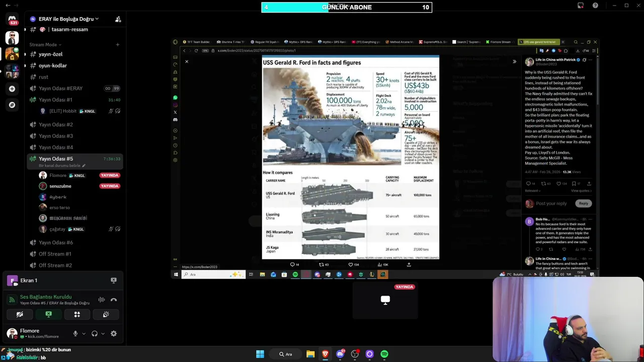Collapse tweet sidebar double-chevron in stream
644x362 pixels.
click(x=514, y=62)
